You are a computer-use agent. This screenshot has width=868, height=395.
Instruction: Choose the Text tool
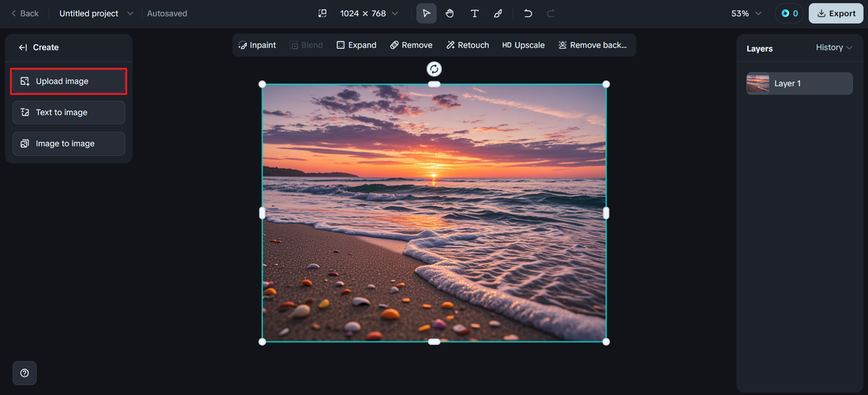click(x=475, y=14)
